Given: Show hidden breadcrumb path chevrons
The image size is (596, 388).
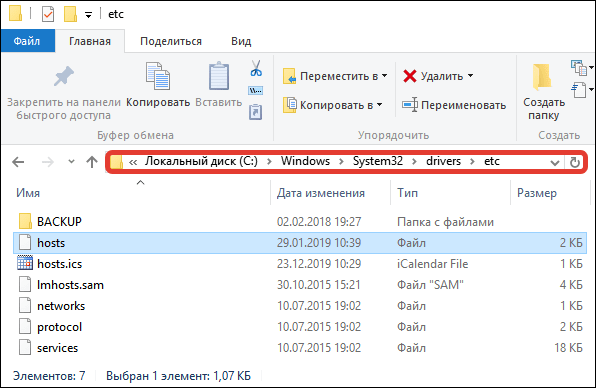Looking at the screenshot, I should coord(133,162).
